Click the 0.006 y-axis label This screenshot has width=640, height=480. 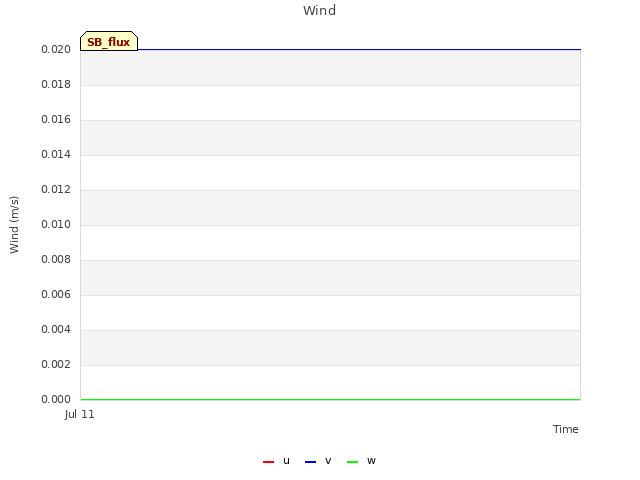coord(56,294)
